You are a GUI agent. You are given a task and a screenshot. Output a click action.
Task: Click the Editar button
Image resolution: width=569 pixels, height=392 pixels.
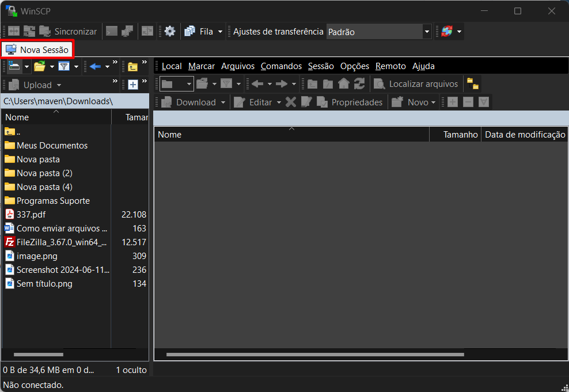click(x=253, y=102)
